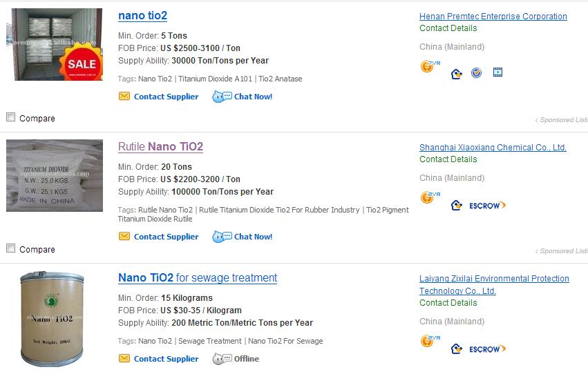Open Henan Premtec Enterprise Corporation company page
The image size is (588, 374).
coord(493,17)
